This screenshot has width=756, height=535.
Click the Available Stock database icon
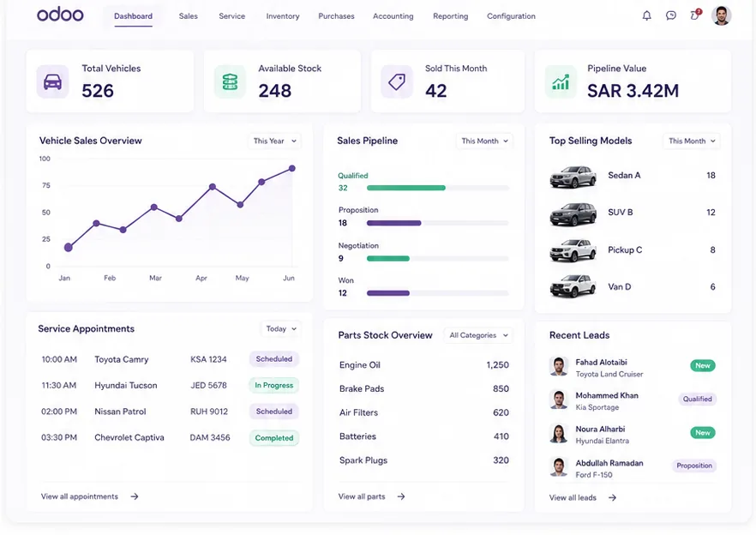coord(230,81)
